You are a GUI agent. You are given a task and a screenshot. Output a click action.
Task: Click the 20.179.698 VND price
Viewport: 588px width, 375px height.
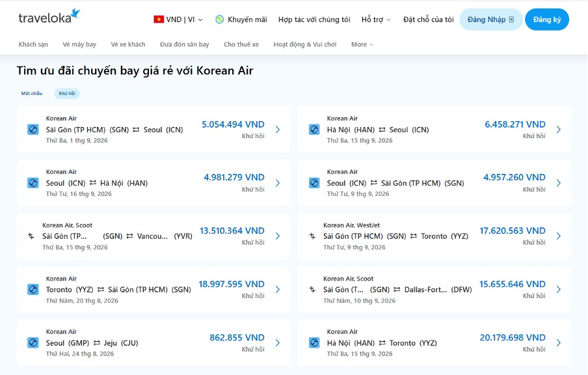click(x=513, y=337)
